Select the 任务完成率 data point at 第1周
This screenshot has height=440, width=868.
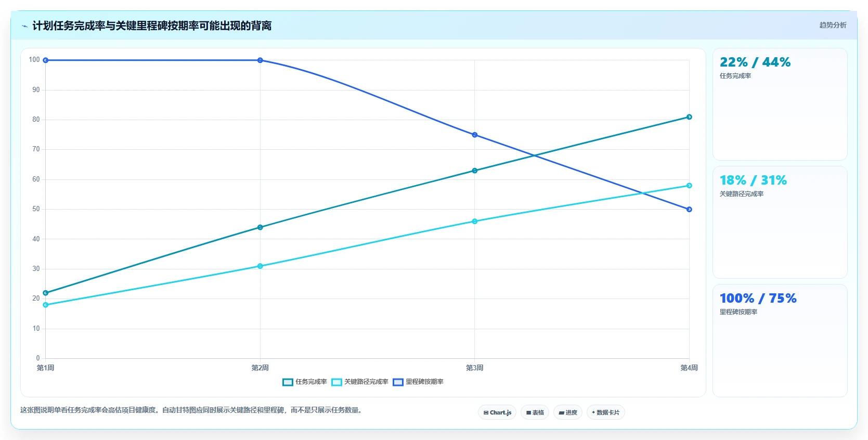tap(46, 293)
